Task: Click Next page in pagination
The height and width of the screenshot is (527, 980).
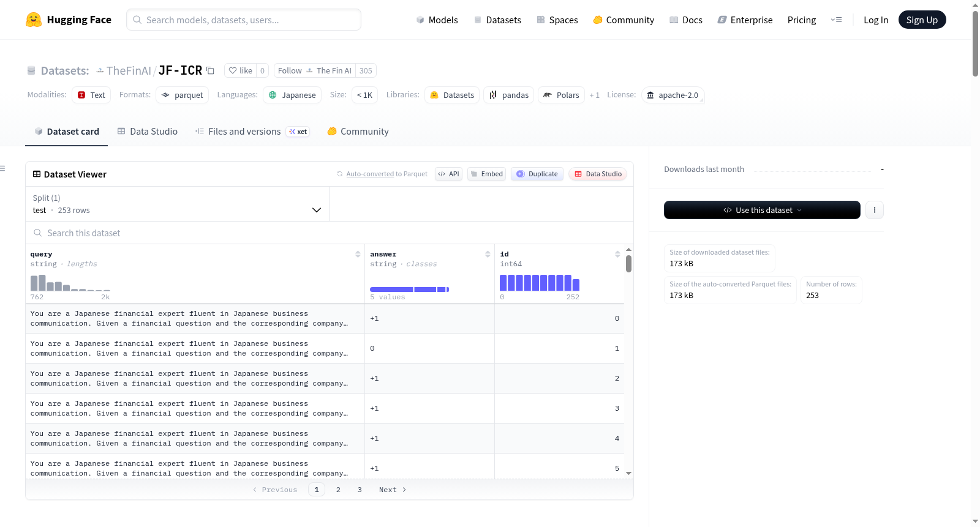Action: point(393,490)
